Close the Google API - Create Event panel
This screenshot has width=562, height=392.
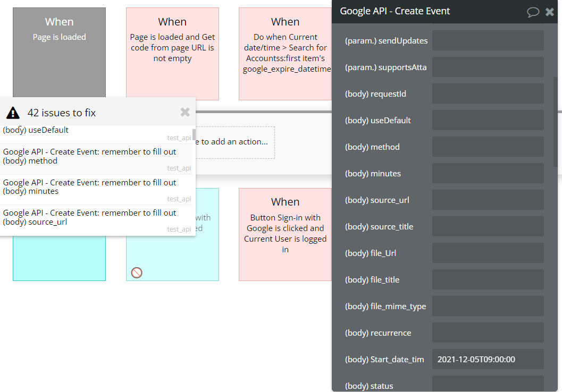[549, 12]
